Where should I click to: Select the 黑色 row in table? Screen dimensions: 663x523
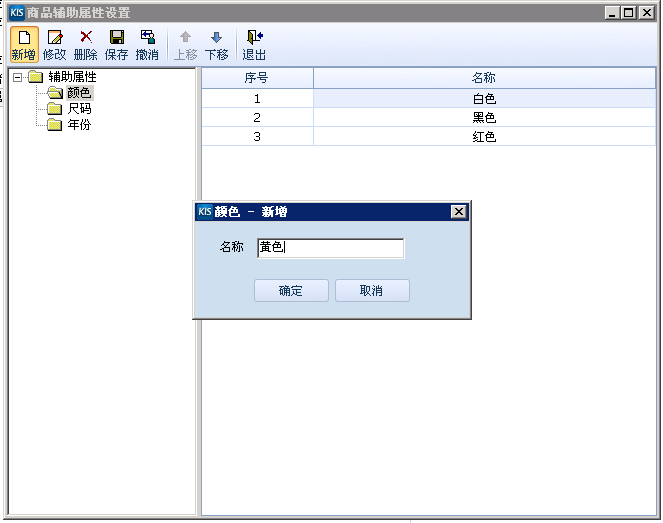point(484,118)
